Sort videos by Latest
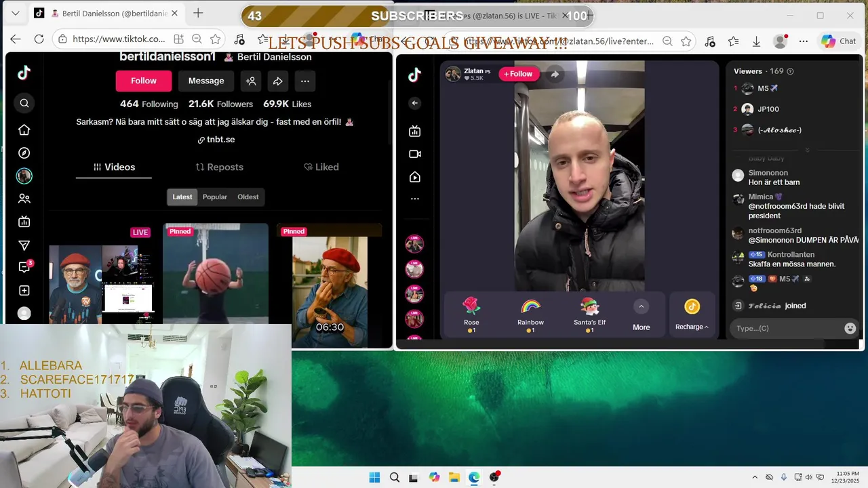This screenshot has width=868, height=488. click(182, 197)
